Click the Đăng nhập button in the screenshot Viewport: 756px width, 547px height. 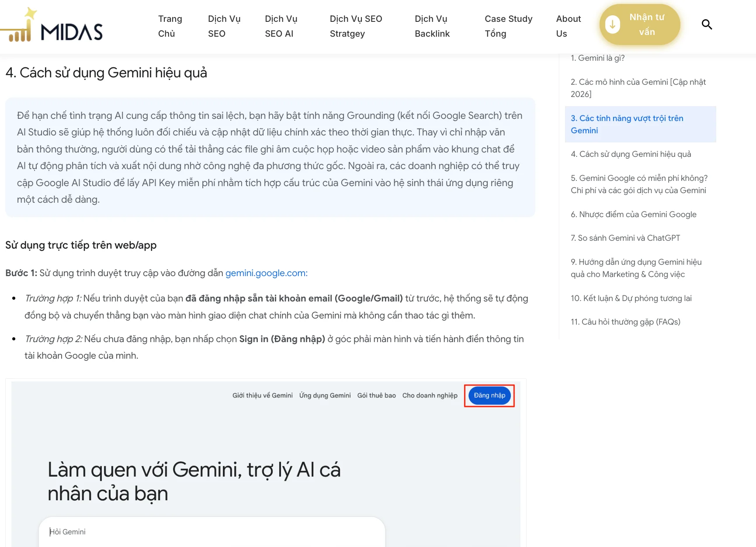point(489,395)
